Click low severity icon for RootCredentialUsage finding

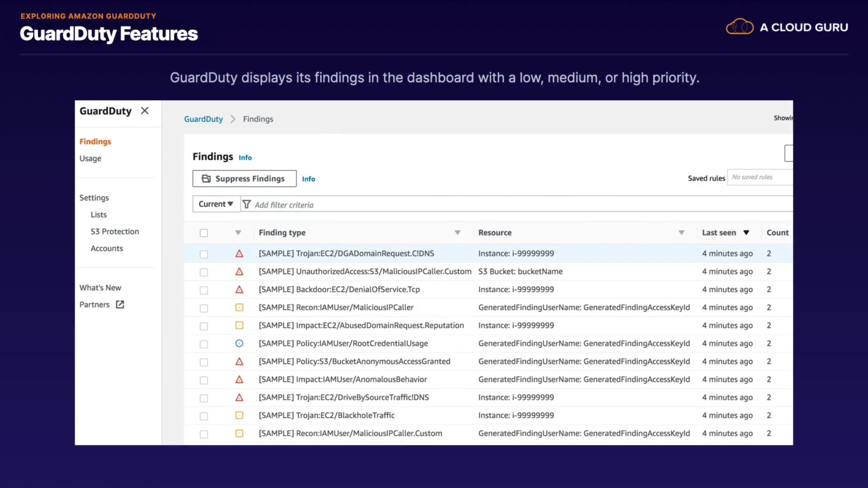(x=239, y=344)
